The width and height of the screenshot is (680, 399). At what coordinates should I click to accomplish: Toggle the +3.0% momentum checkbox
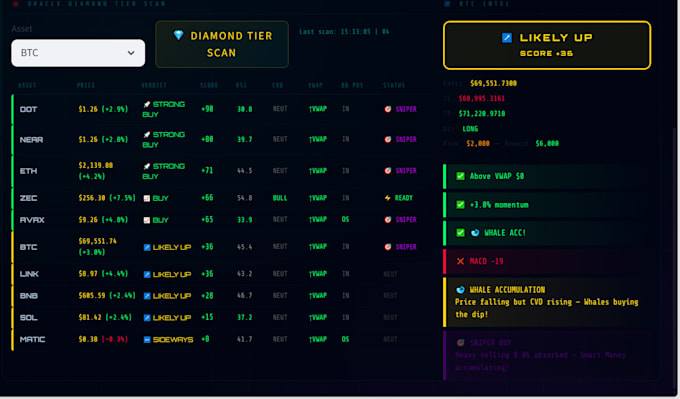(x=460, y=205)
